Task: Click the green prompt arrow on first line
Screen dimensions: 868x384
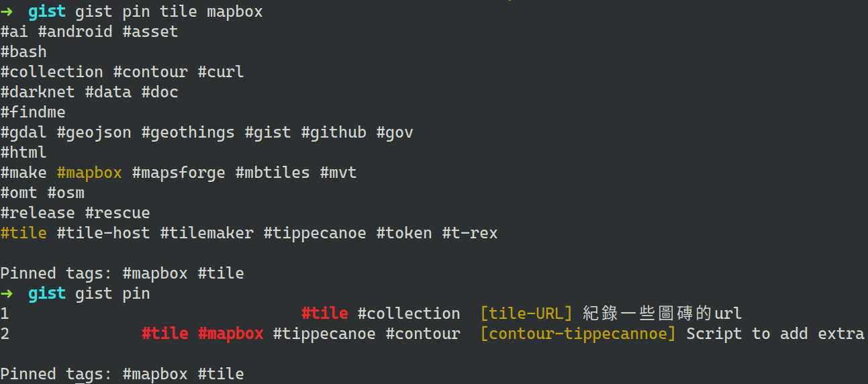Action: (6, 11)
